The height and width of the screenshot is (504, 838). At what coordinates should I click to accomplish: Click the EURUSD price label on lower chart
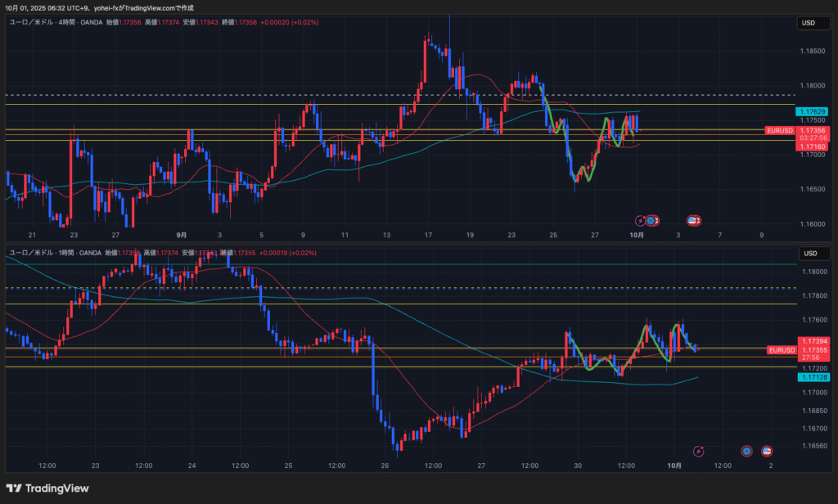pyautogui.click(x=780, y=350)
